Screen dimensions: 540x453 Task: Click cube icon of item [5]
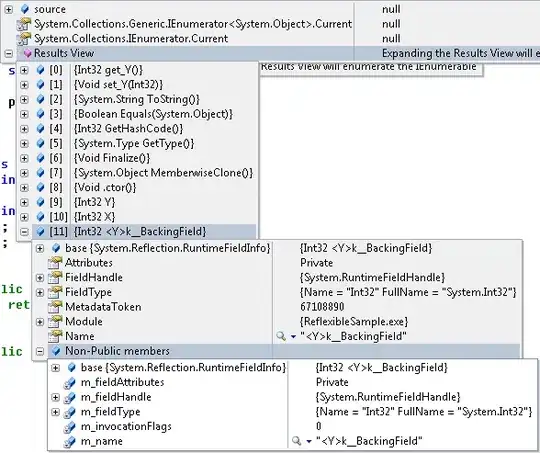[x=40, y=144]
